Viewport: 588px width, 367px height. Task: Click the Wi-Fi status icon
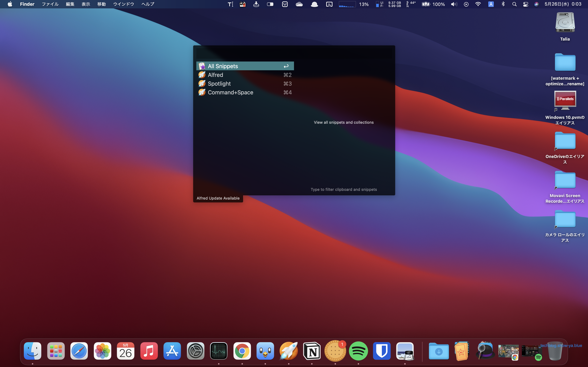click(x=478, y=4)
